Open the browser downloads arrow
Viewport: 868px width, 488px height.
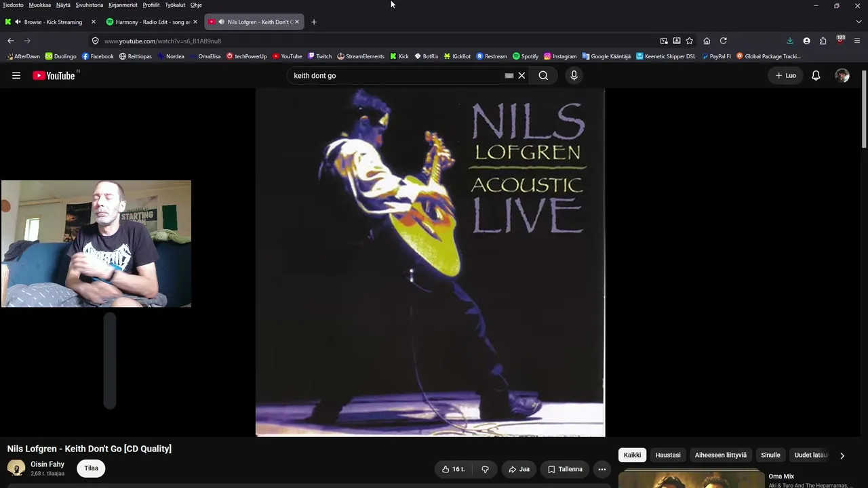(x=790, y=41)
